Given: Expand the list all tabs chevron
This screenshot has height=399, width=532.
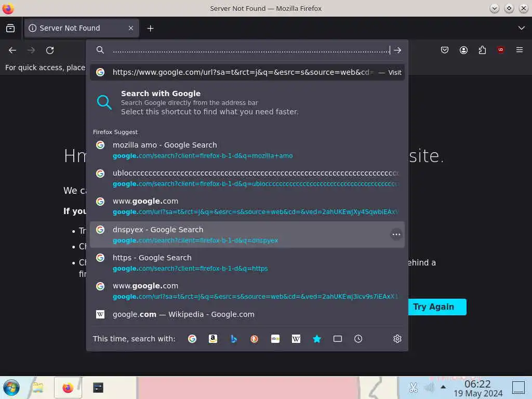Looking at the screenshot, I should tap(521, 28).
